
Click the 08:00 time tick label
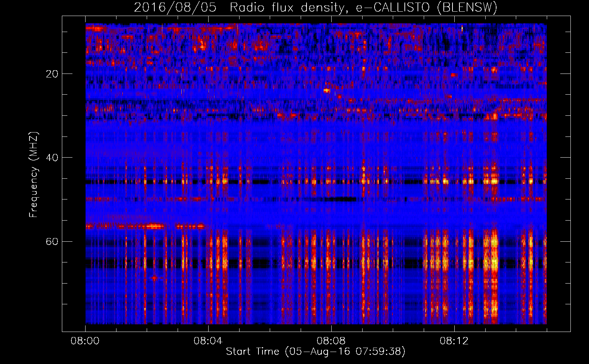tap(85, 341)
